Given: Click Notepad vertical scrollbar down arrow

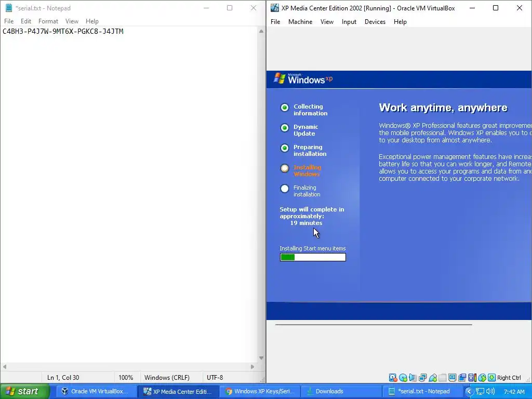Looking at the screenshot, I should (261, 358).
